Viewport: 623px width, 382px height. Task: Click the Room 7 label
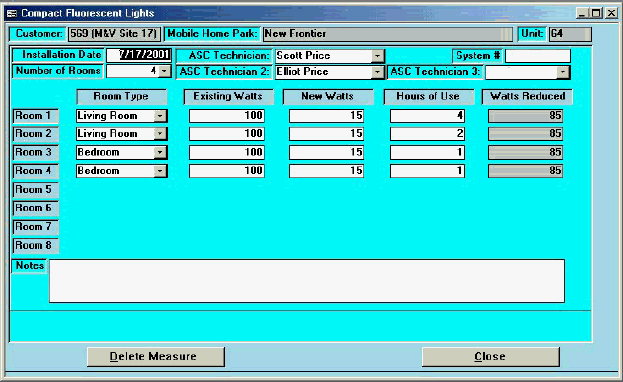pyautogui.click(x=35, y=227)
